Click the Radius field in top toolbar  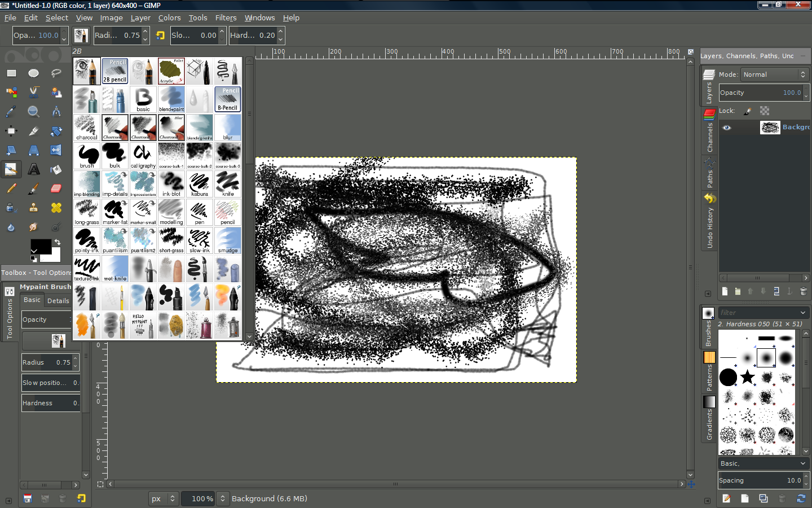coord(121,35)
